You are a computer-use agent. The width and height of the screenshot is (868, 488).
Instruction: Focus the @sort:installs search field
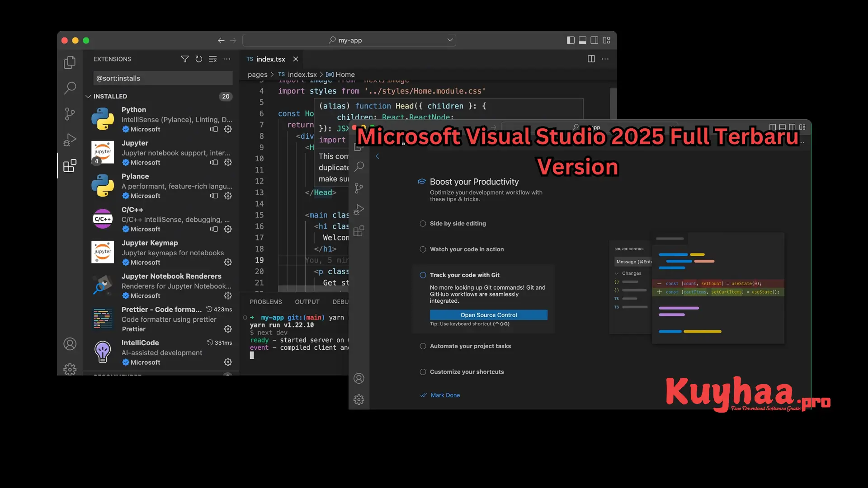click(163, 78)
